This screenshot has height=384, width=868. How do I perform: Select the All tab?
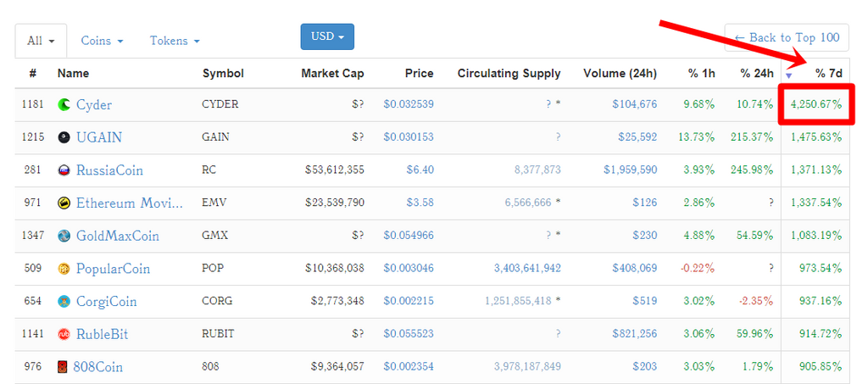41,41
